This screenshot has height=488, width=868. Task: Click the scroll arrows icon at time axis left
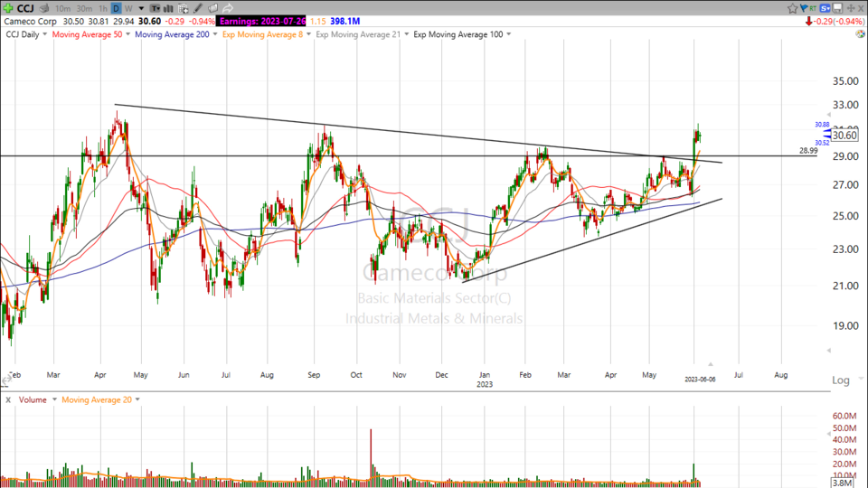(x=6, y=380)
